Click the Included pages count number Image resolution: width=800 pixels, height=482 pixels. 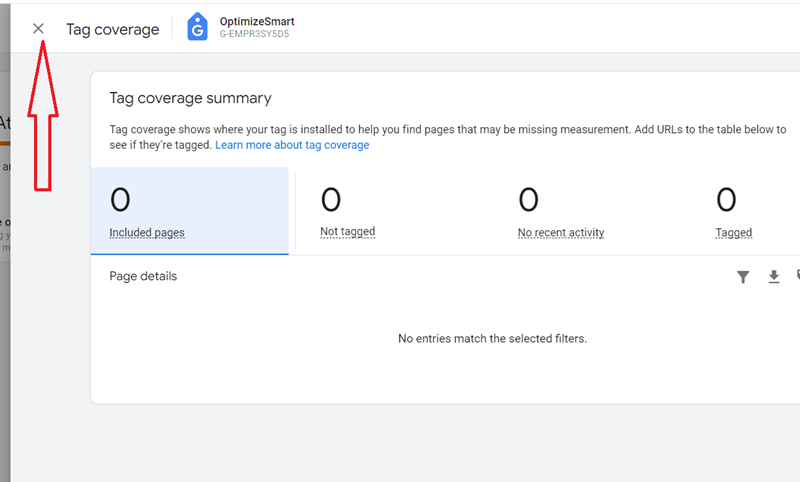(x=120, y=200)
